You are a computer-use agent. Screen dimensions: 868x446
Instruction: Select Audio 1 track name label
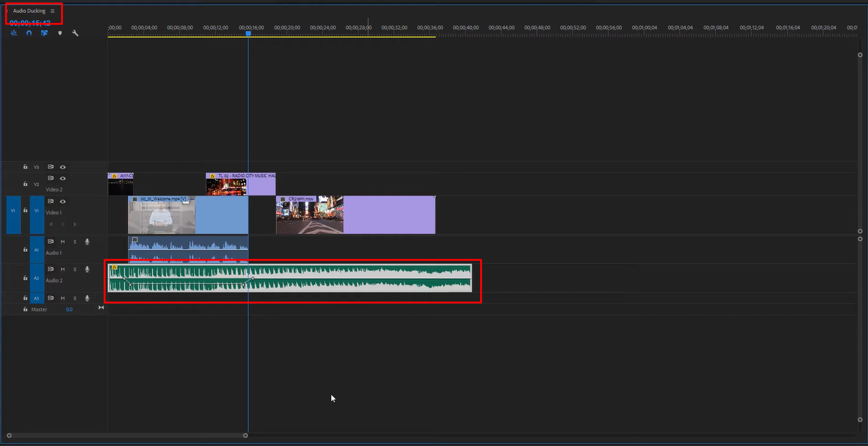click(x=54, y=253)
